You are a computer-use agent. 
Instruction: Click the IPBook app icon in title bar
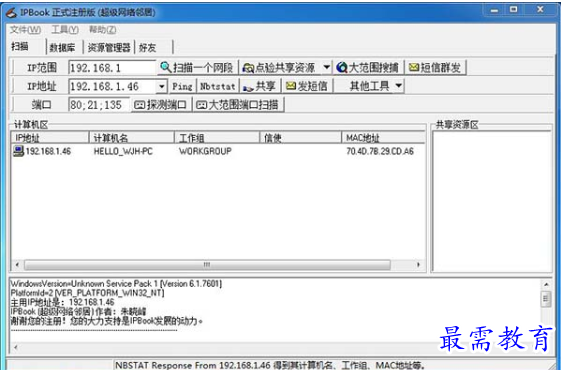[11, 13]
